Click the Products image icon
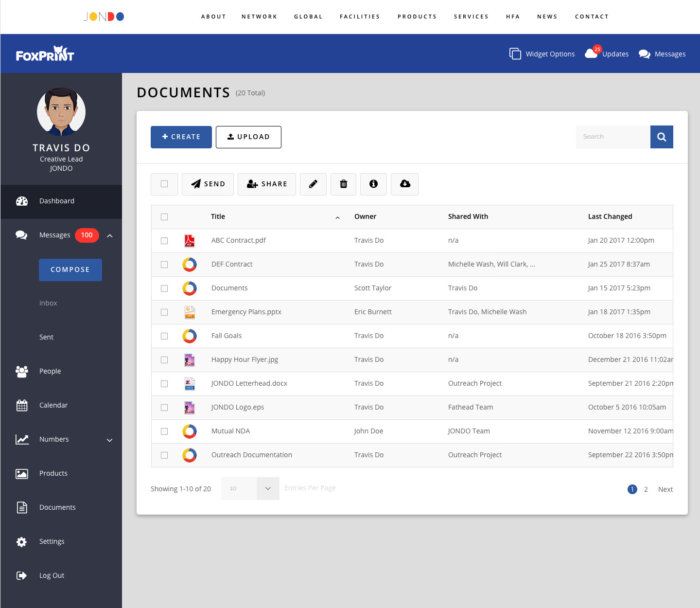The width and height of the screenshot is (700, 608). 22,473
